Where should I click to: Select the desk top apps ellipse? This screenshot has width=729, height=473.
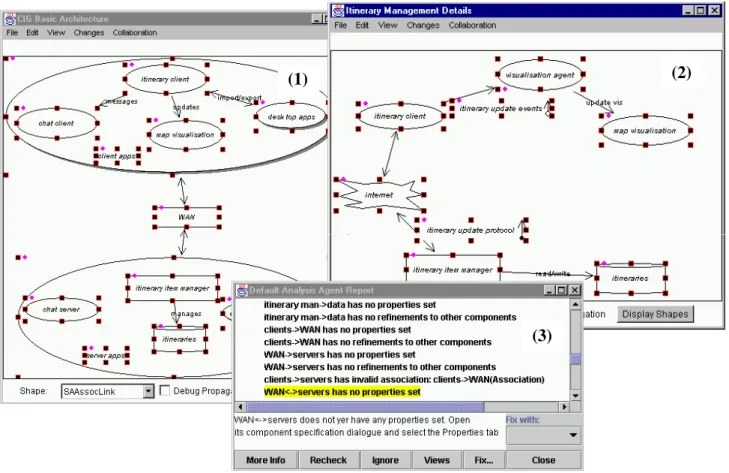pyautogui.click(x=292, y=117)
